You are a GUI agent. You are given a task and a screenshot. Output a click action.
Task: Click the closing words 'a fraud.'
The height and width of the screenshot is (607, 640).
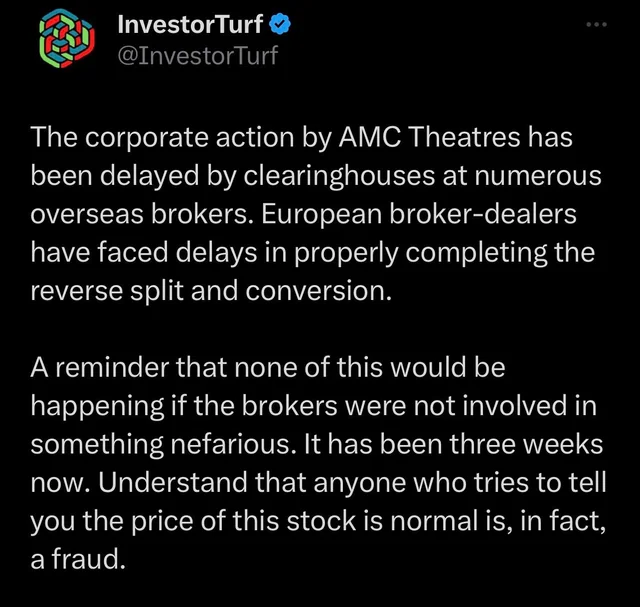point(78,559)
